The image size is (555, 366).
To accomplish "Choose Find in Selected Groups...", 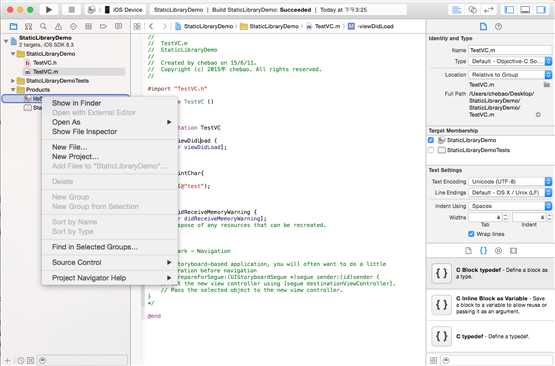I will click(110, 247).
